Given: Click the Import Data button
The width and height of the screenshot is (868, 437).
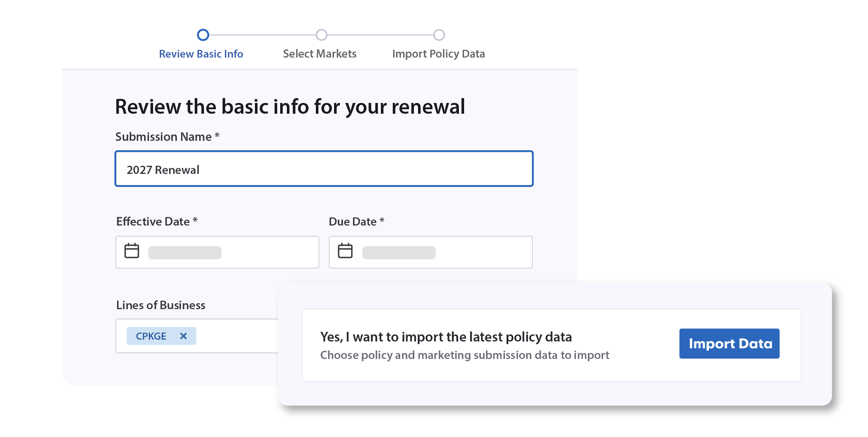Looking at the screenshot, I should 729,343.
